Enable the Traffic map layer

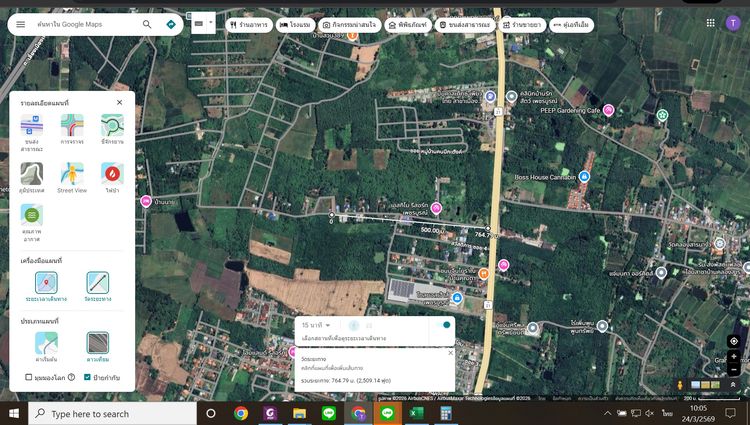pyautogui.click(x=72, y=125)
